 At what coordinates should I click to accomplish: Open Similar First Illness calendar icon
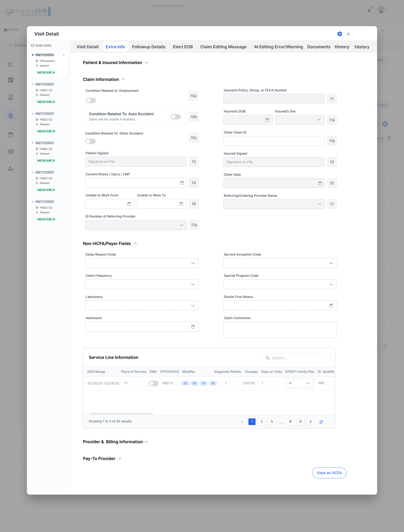click(331, 305)
